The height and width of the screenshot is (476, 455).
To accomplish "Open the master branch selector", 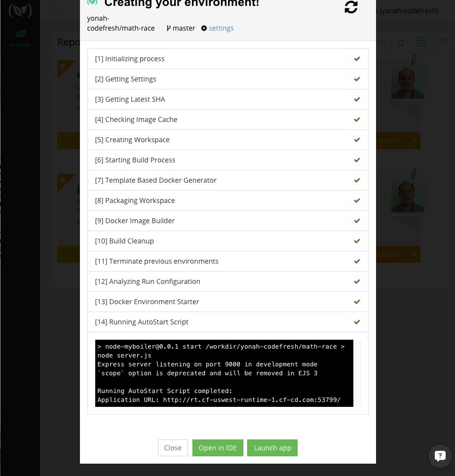I will click(x=181, y=28).
